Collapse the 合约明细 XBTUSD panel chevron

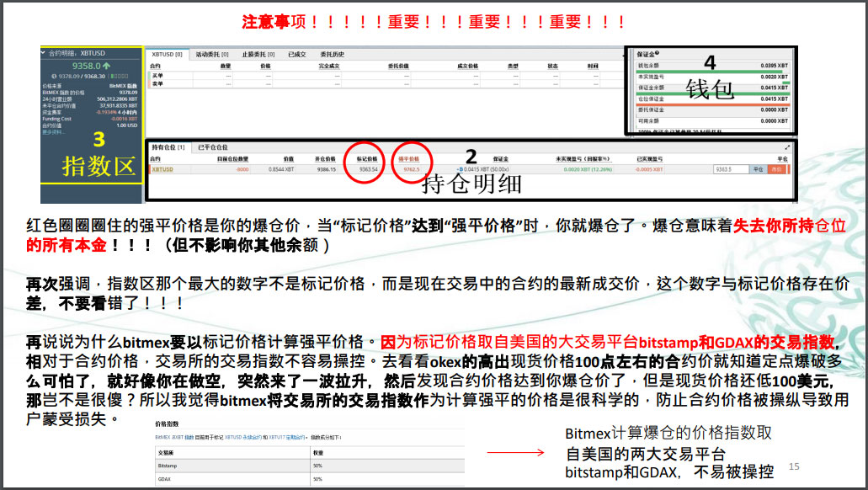click(43, 52)
